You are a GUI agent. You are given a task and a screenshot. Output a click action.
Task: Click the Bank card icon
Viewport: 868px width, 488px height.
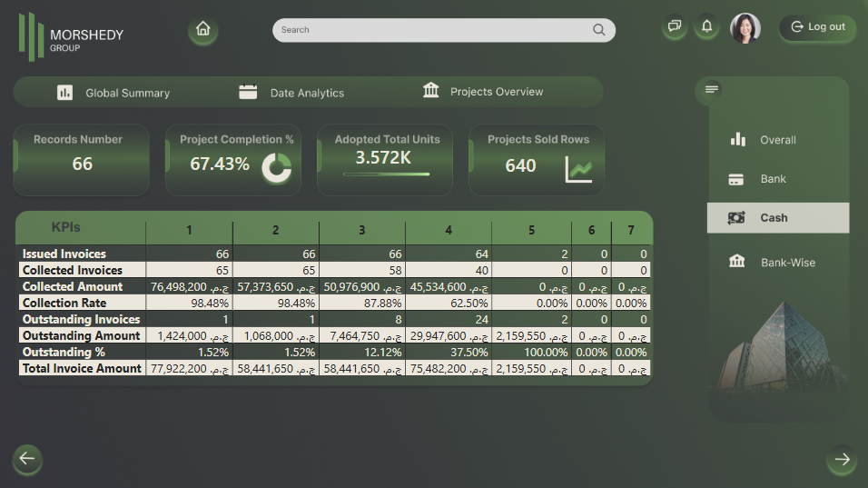click(x=735, y=179)
